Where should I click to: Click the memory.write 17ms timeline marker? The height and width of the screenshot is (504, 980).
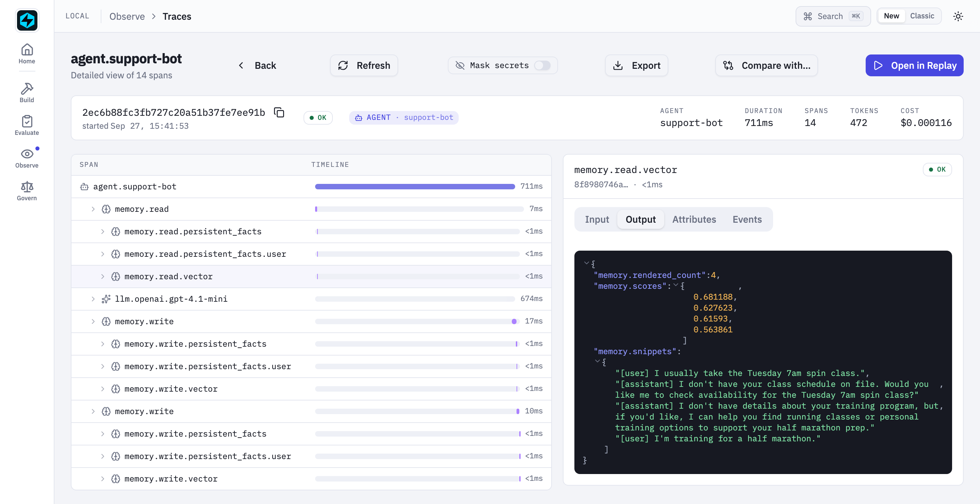[514, 321]
